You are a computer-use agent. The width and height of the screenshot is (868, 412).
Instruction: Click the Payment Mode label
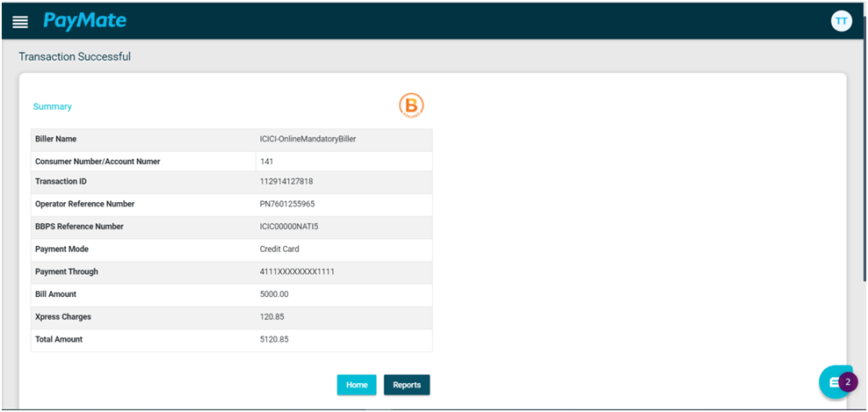click(x=61, y=249)
